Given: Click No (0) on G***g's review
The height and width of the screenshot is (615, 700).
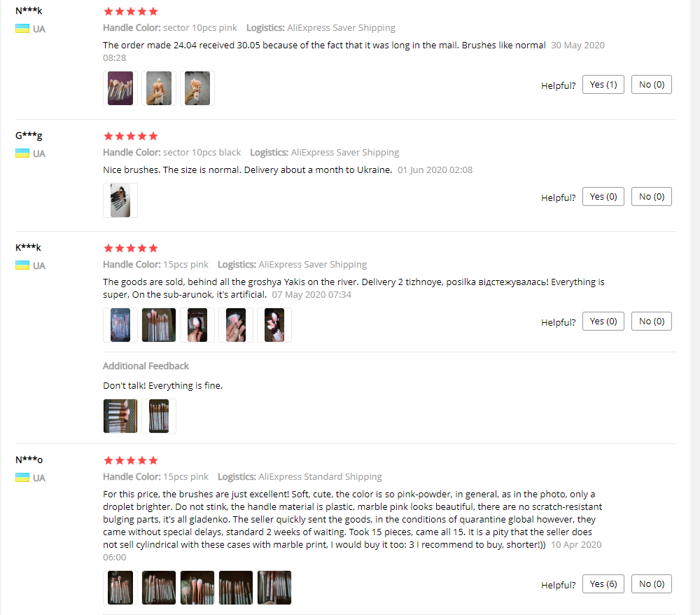Looking at the screenshot, I should tap(651, 197).
